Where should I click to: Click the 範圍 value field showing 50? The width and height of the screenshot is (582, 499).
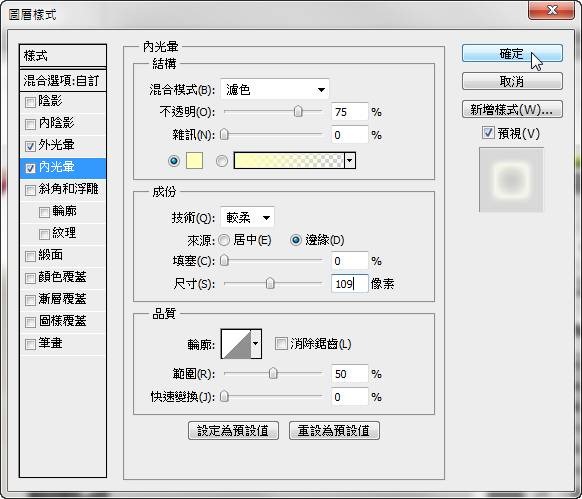coord(350,374)
